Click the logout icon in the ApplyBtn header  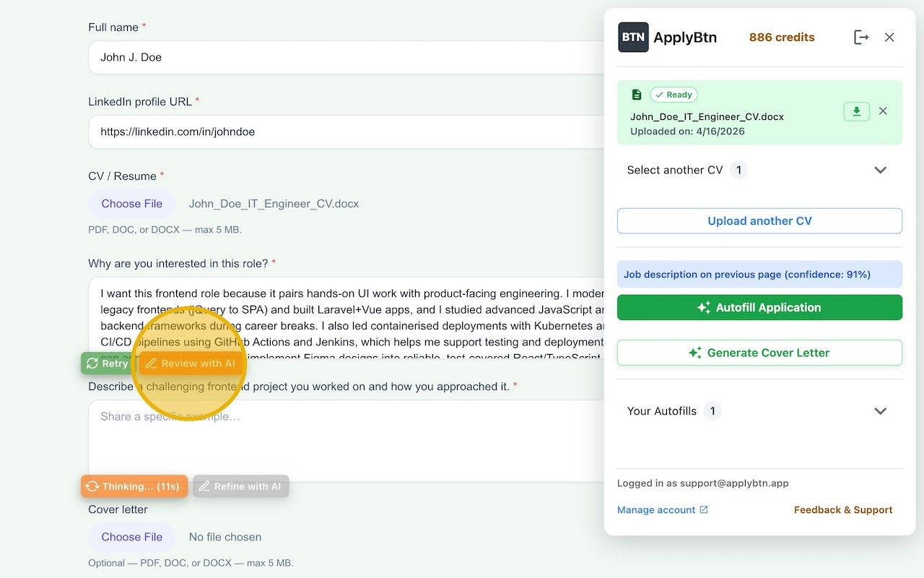point(861,37)
